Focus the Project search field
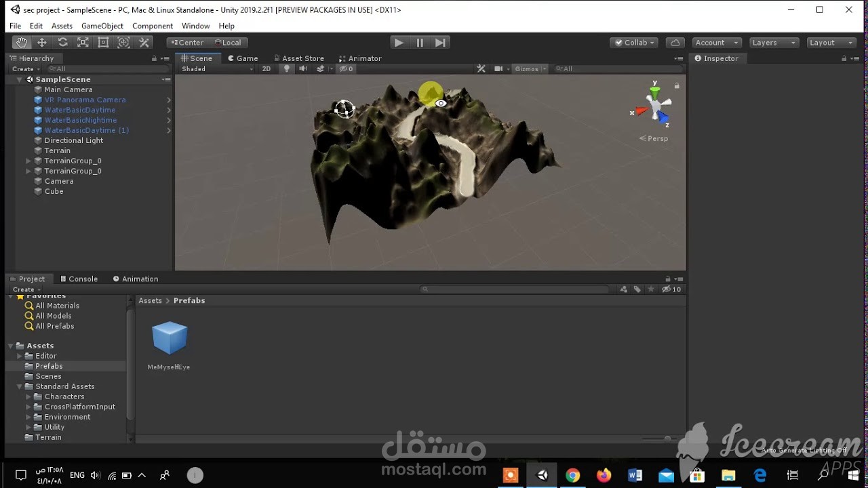Viewport: 868px width, 488px height. pyautogui.click(x=515, y=289)
